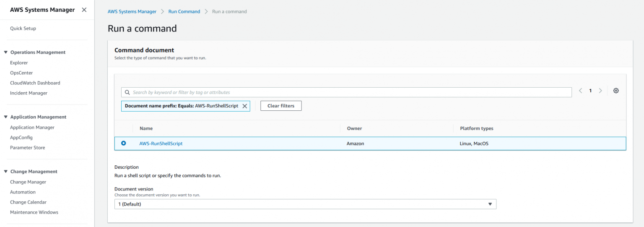Close the AWS Systems Manager sidebar
Image resolution: width=644 pixels, height=227 pixels.
pos(84,10)
